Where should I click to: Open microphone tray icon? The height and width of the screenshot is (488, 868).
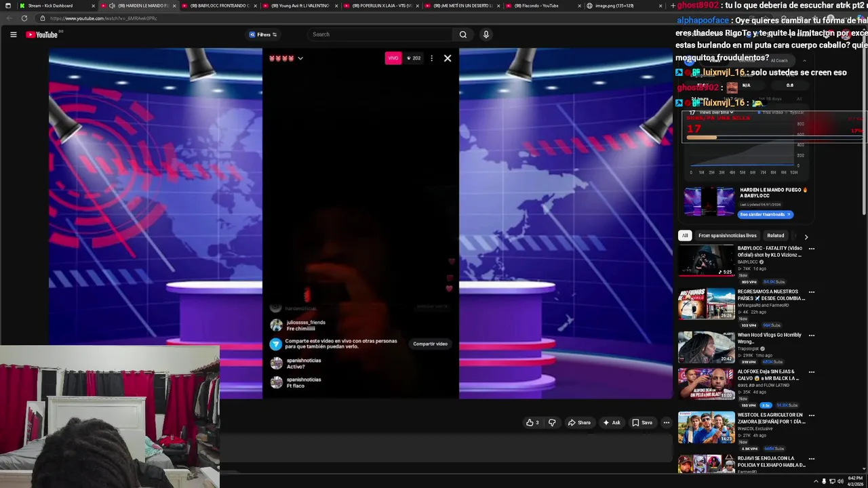(824, 481)
